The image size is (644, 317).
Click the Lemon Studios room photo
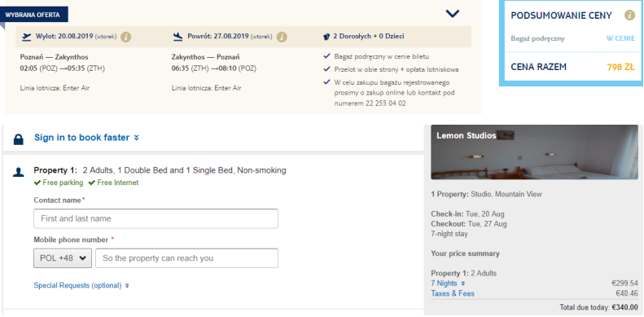pos(534,152)
